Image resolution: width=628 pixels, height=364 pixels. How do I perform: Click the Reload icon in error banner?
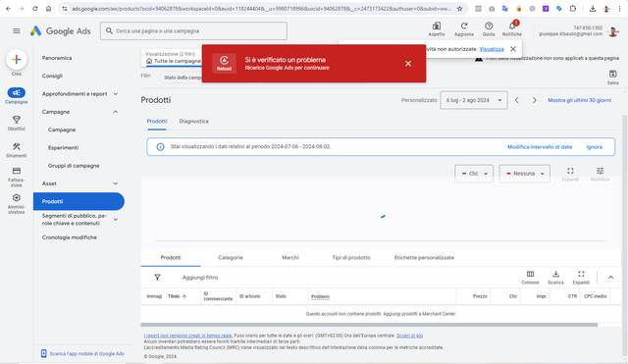(224, 63)
